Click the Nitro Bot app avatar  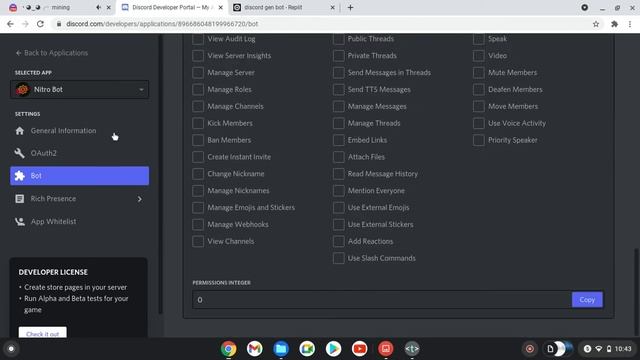22,89
